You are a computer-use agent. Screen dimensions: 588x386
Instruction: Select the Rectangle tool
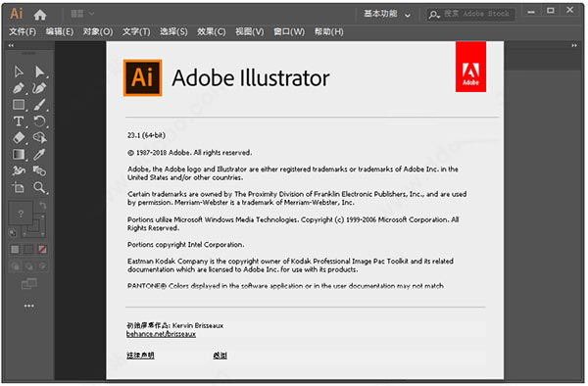click(x=19, y=105)
